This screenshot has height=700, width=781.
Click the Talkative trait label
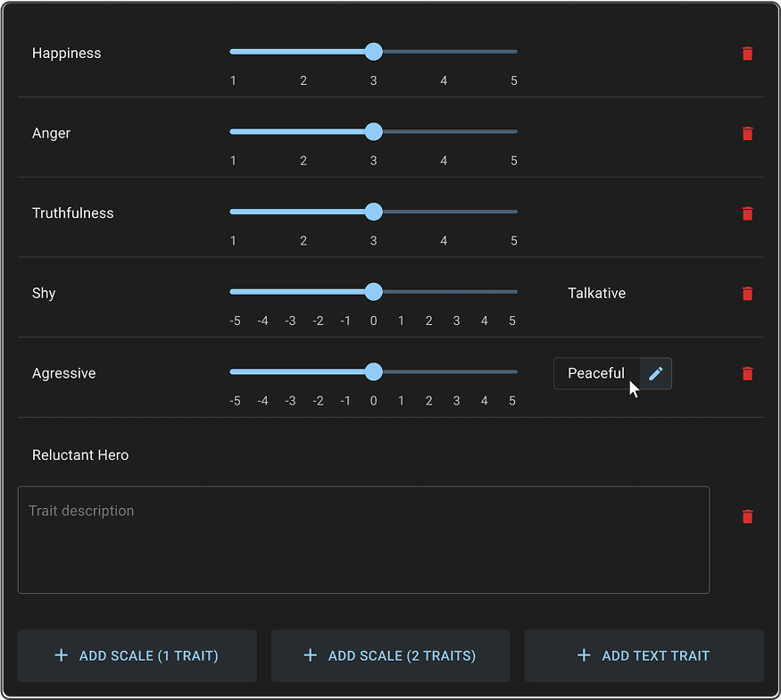[596, 294]
